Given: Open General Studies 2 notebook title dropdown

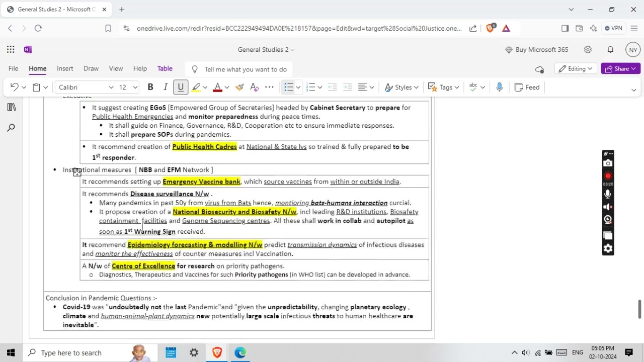Looking at the screenshot, I should click(266, 49).
